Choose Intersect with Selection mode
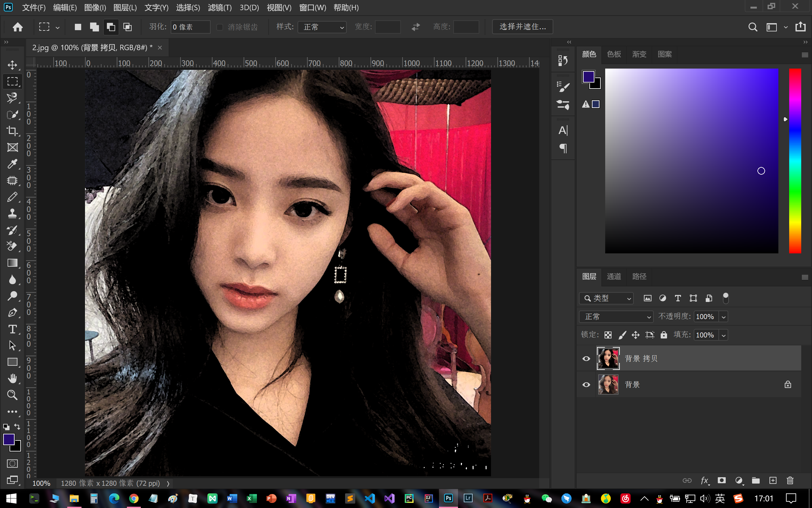Viewport: 812px width, 508px height. coord(128,27)
